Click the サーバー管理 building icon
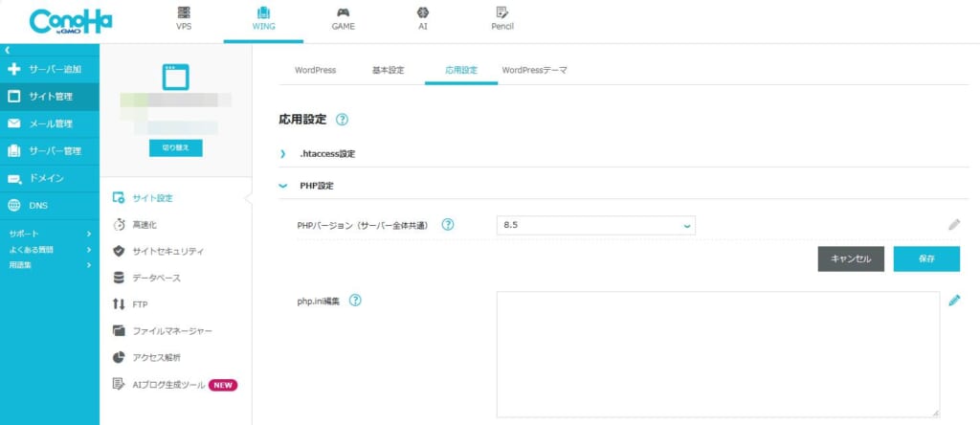Screen dimensions: 980x425 click(x=13, y=151)
